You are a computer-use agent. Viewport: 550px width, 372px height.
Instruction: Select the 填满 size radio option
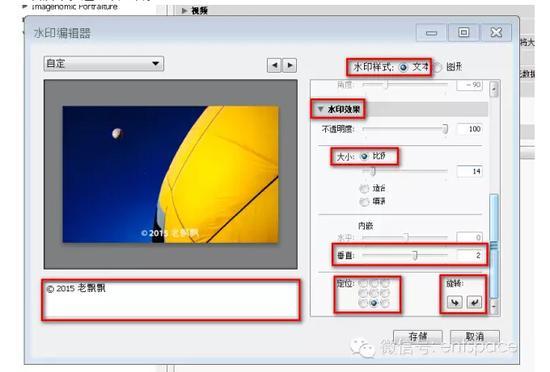coord(364,202)
